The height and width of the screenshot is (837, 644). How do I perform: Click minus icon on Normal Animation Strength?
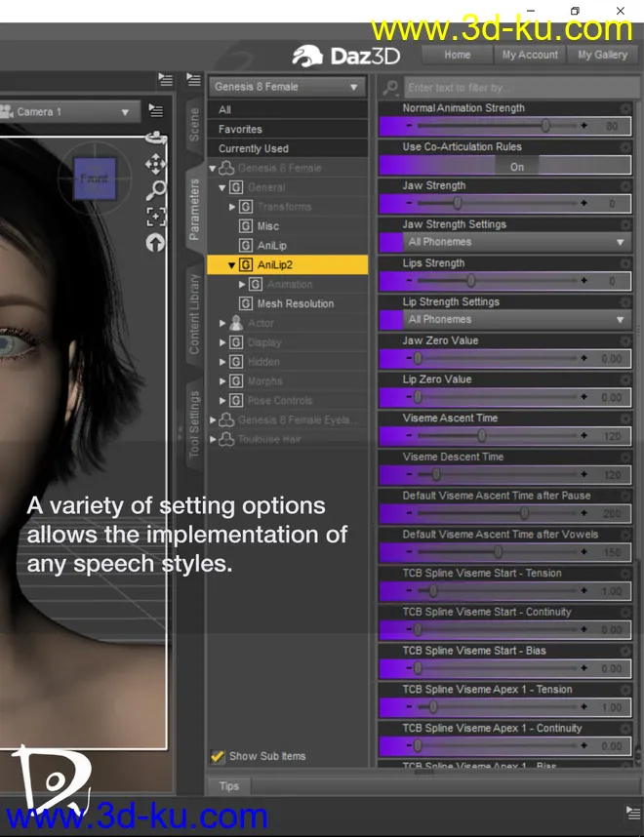click(x=409, y=126)
